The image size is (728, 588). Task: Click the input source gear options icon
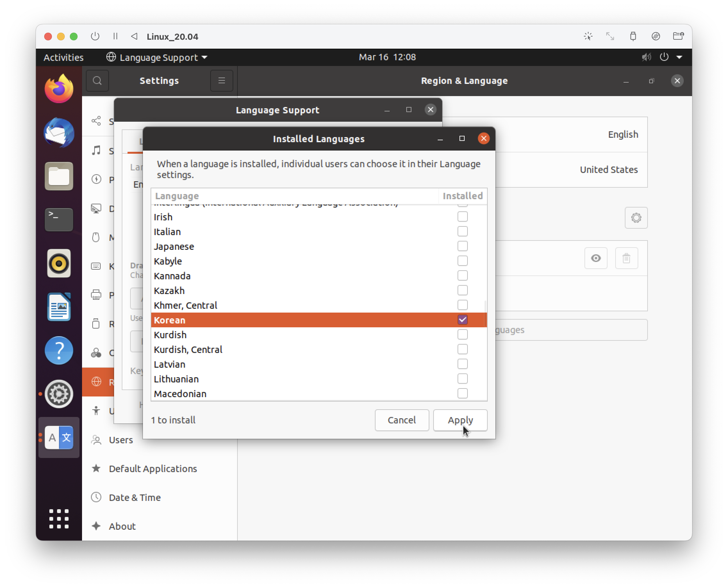[x=636, y=218]
